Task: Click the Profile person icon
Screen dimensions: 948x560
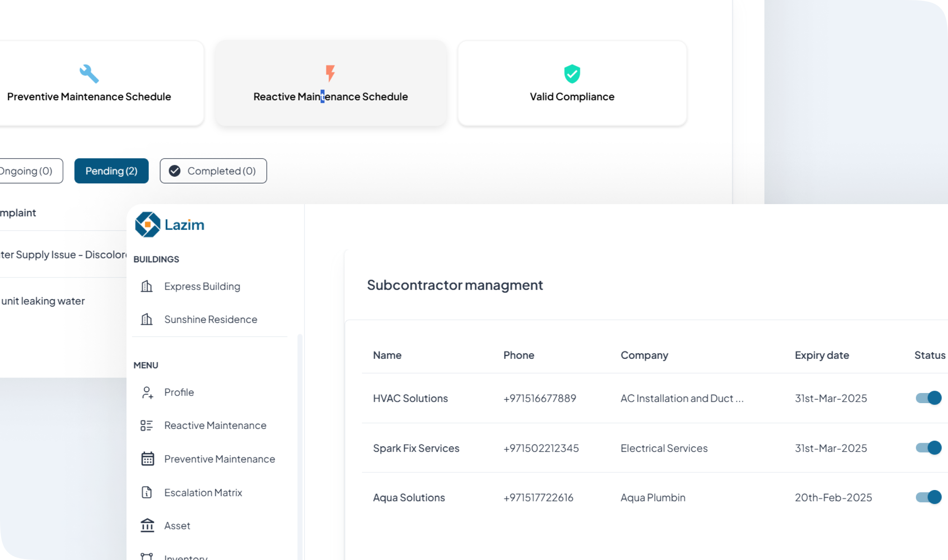Action: [x=147, y=392]
